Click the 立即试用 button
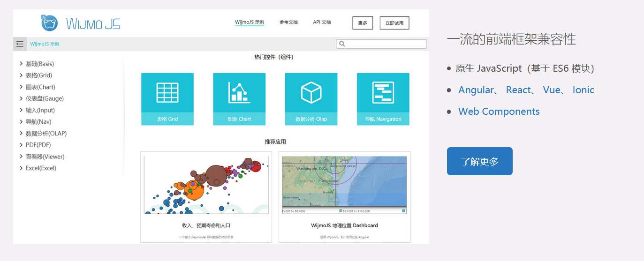This screenshot has width=644, height=261. [394, 23]
